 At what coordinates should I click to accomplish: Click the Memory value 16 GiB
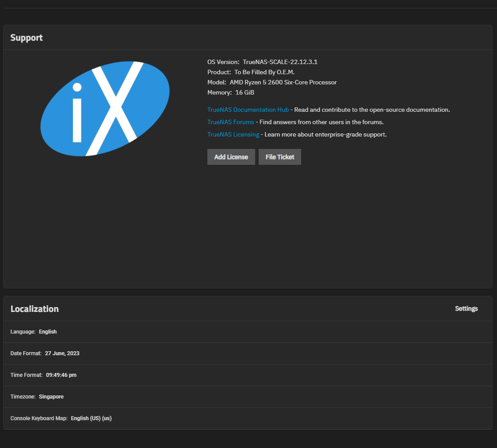tap(245, 92)
